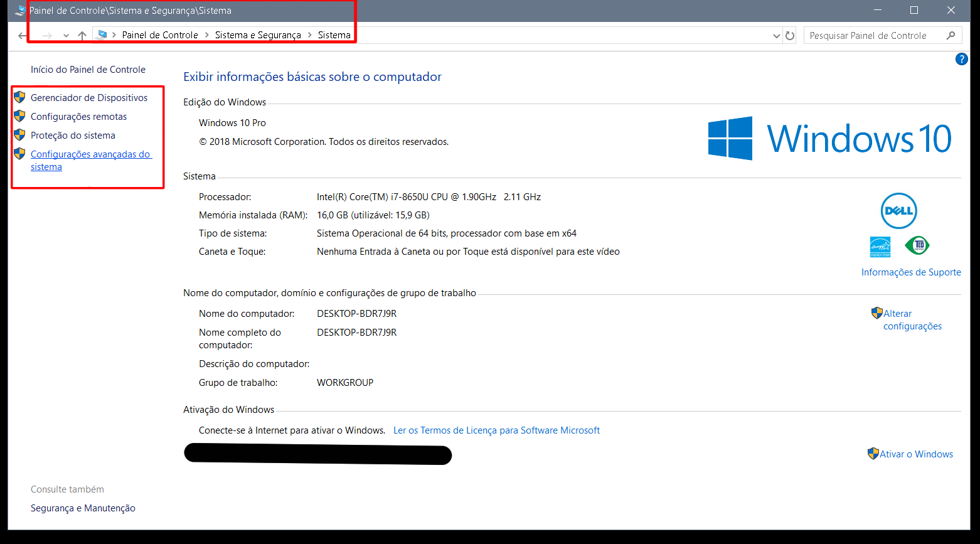The height and width of the screenshot is (544, 980).
Task: Open Ler os Termos de Licença link
Action: [496, 430]
